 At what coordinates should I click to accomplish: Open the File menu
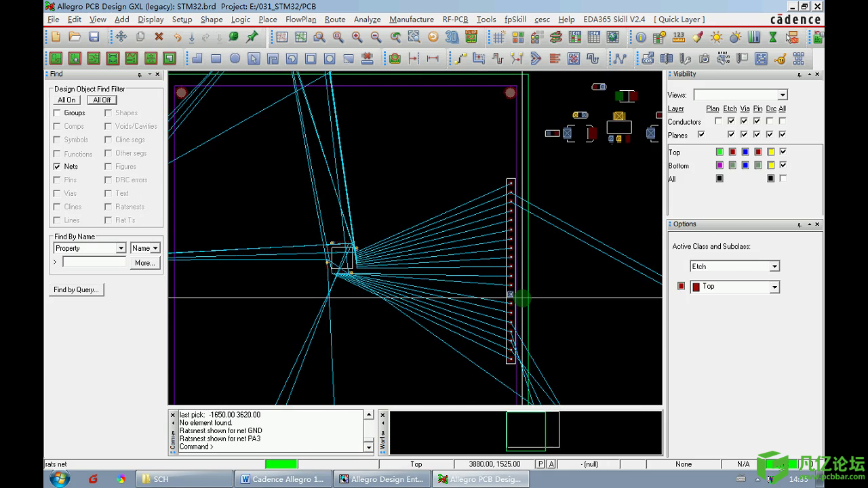54,20
